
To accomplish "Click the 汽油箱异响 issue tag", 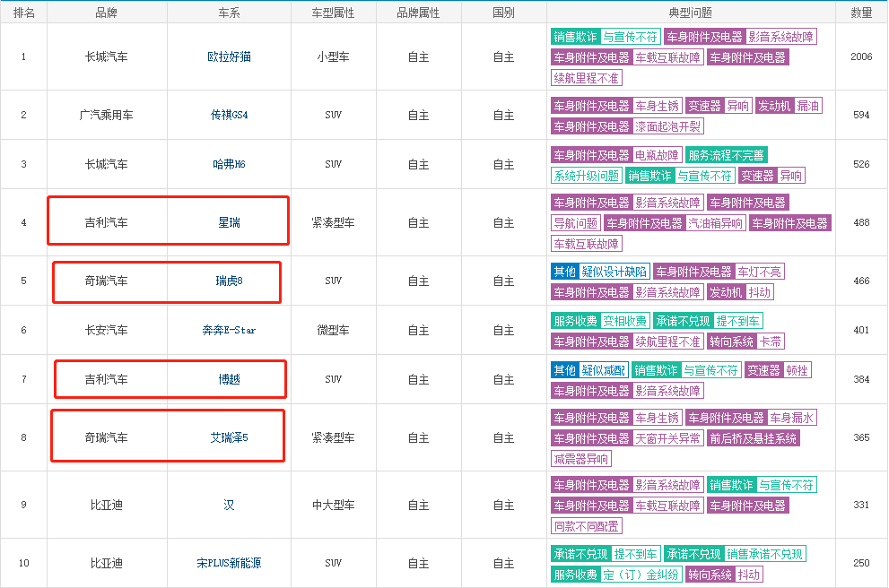I will [715, 224].
